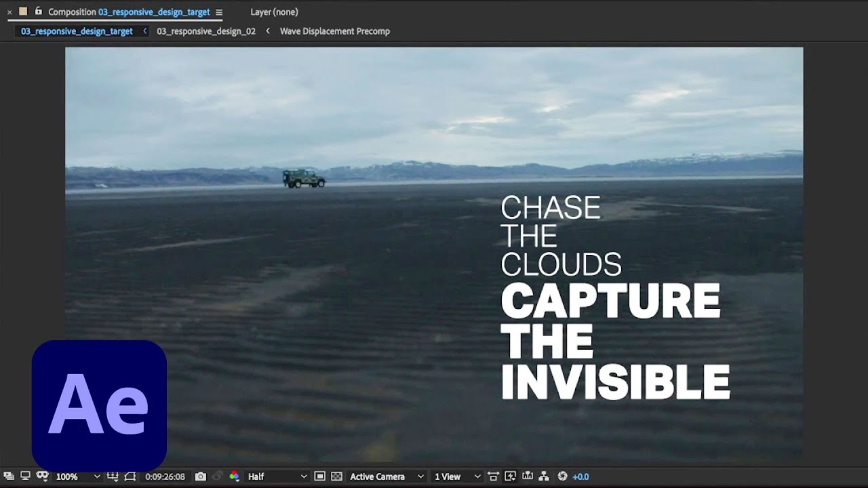Click the Fast Previews lightning icon

pos(511,476)
